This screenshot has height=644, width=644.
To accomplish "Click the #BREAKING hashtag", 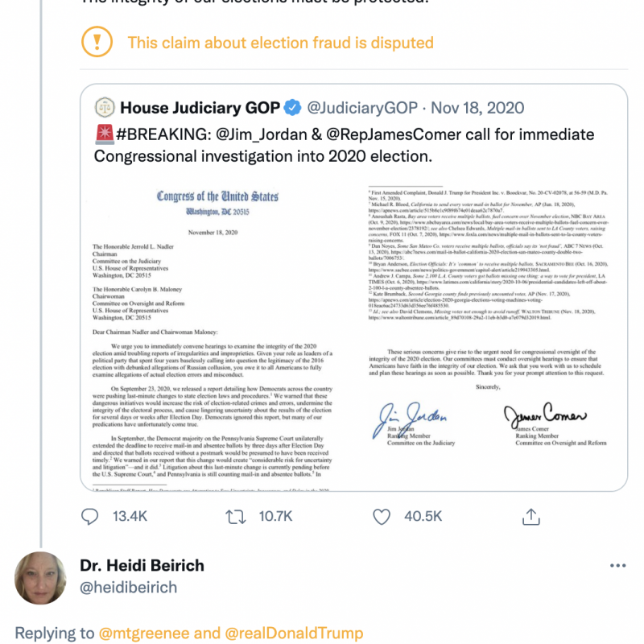I will (158, 134).
